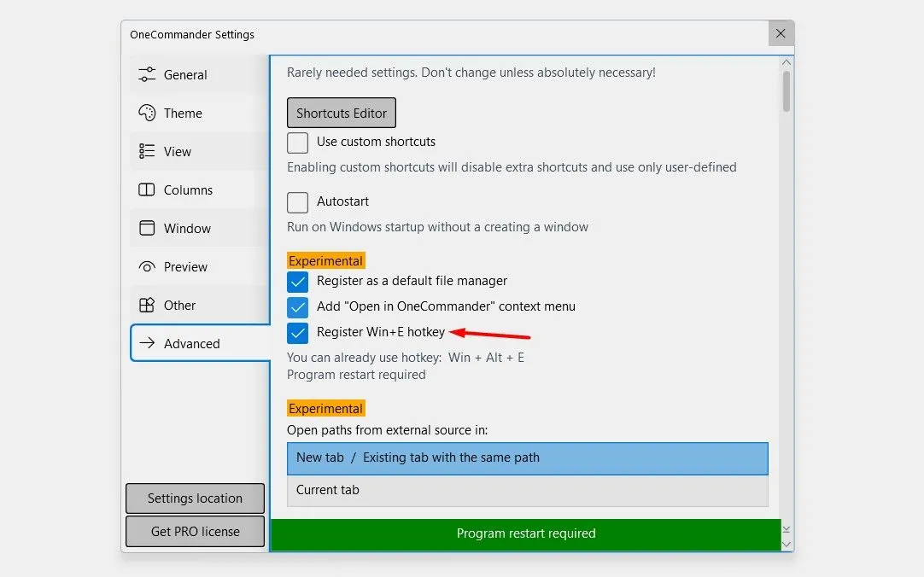Screen dimensions: 924x577
Task: Click the Other blocks icon
Action: pos(147,305)
